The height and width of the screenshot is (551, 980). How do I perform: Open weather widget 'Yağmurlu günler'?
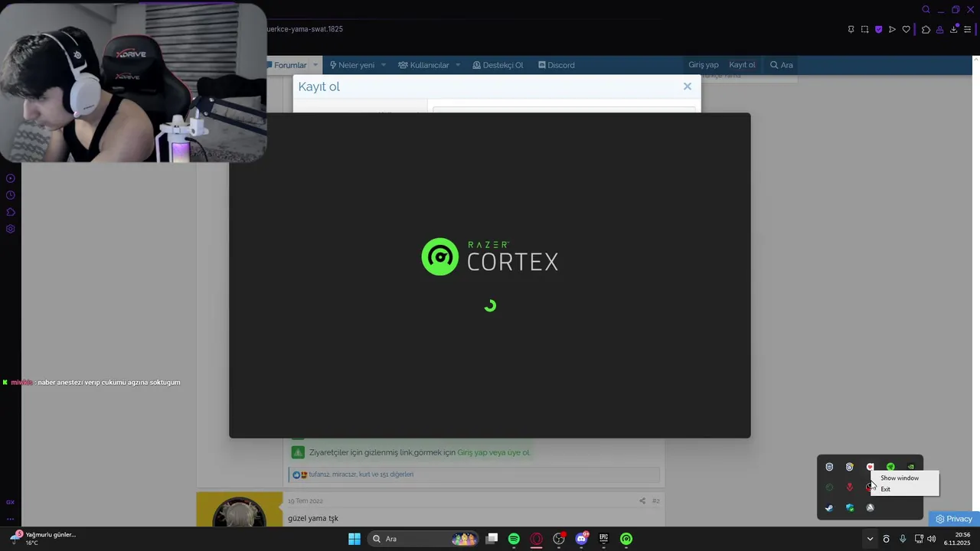[x=43, y=539]
